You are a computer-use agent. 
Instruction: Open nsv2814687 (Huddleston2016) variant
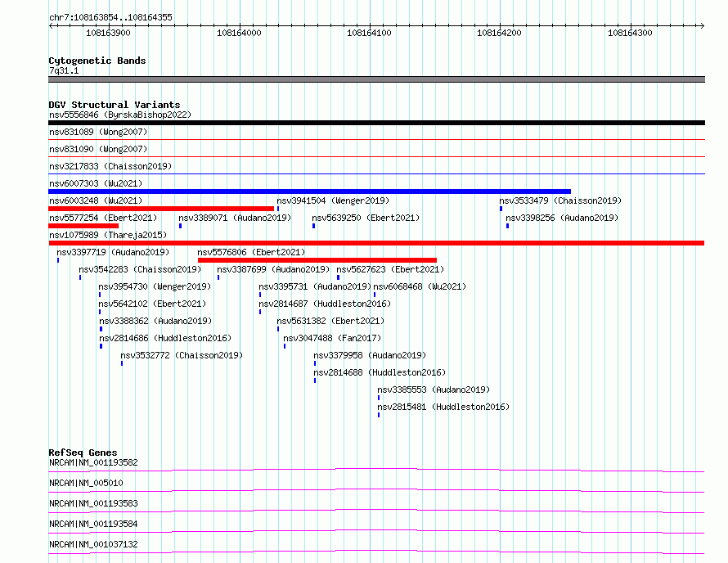click(x=325, y=304)
